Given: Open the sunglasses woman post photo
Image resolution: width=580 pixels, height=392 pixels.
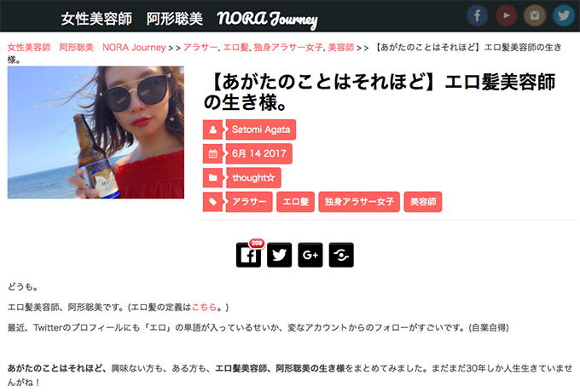Looking at the screenshot, I should point(96,132).
